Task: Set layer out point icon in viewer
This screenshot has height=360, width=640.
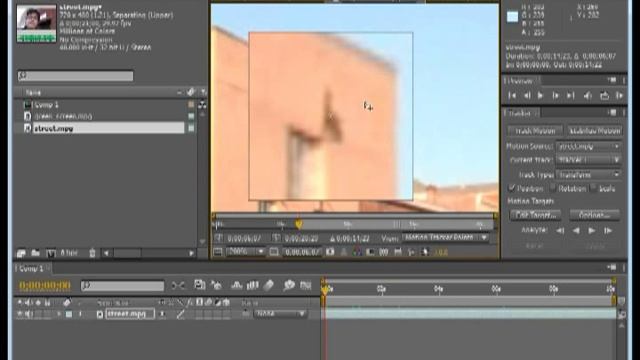Action: [276, 238]
